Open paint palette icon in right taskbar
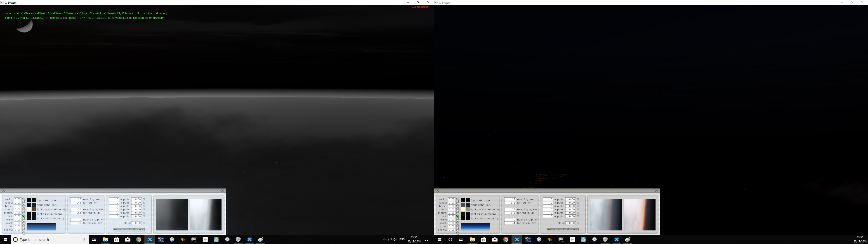This screenshot has height=244, width=868. (x=627, y=240)
